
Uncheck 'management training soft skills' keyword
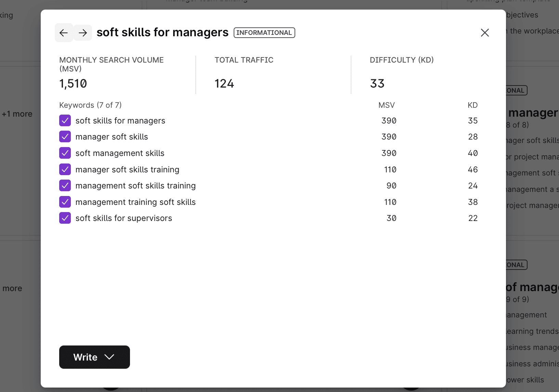click(65, 202)
